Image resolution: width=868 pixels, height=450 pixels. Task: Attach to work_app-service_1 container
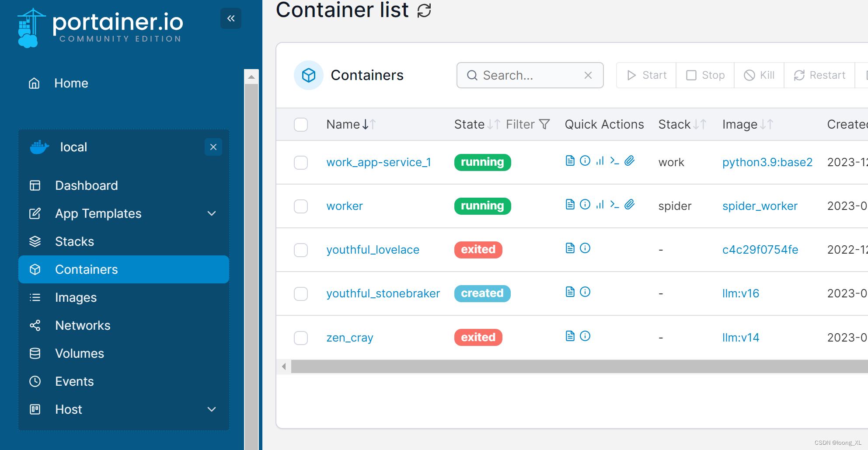coord(629,161)
